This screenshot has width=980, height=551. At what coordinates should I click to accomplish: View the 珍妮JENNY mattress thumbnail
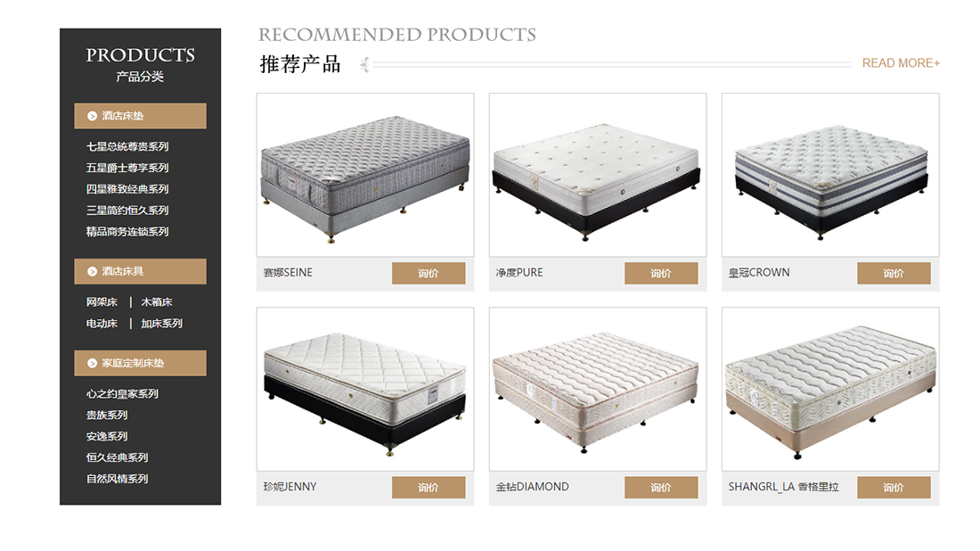coord(364,389)
